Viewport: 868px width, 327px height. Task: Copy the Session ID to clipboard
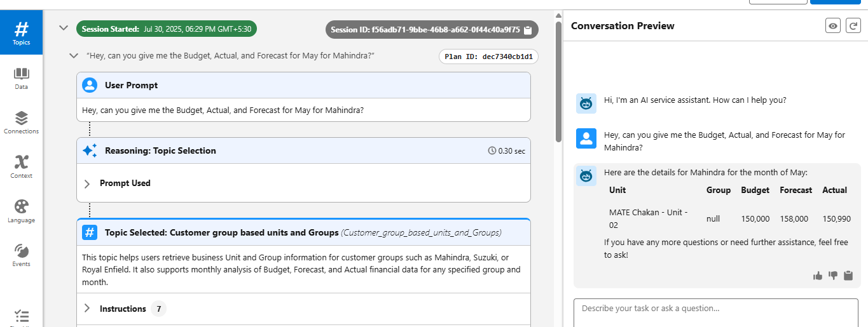(527, 30)
